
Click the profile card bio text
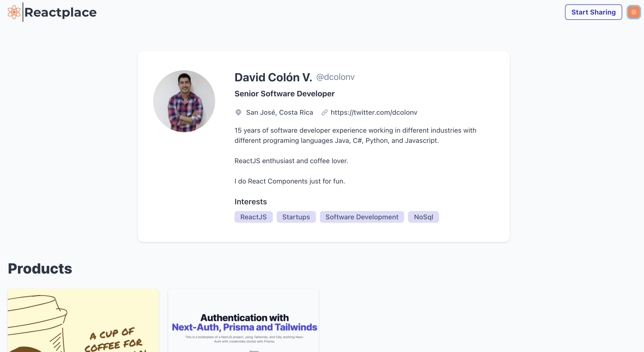click(x=355, y=135)
